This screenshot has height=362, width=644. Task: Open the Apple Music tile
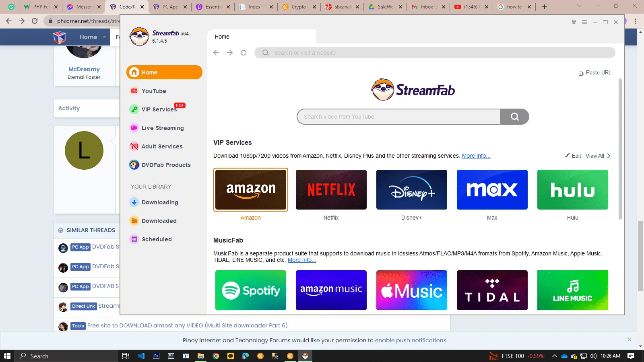412,290
